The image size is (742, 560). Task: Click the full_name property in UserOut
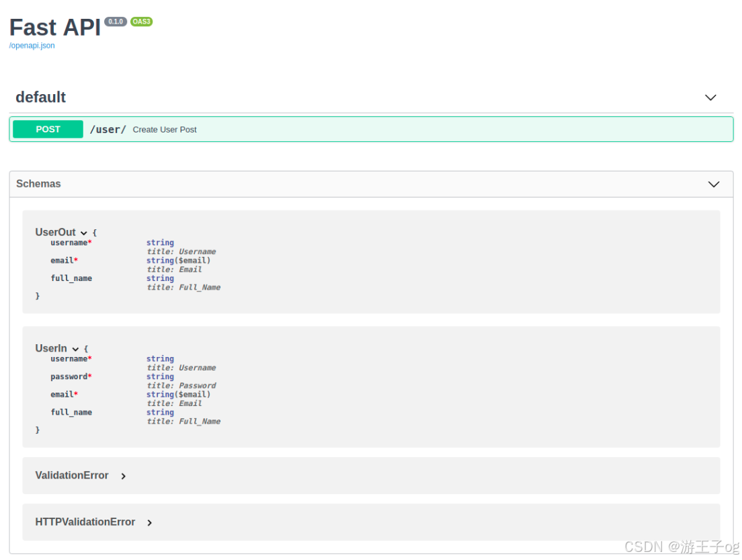point(71,278)
